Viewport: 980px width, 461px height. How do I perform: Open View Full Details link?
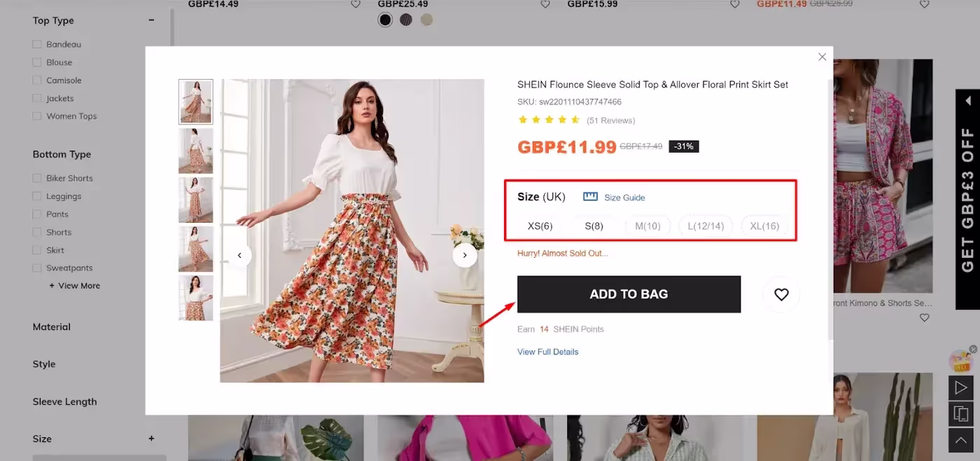click(x=547, y=352)
